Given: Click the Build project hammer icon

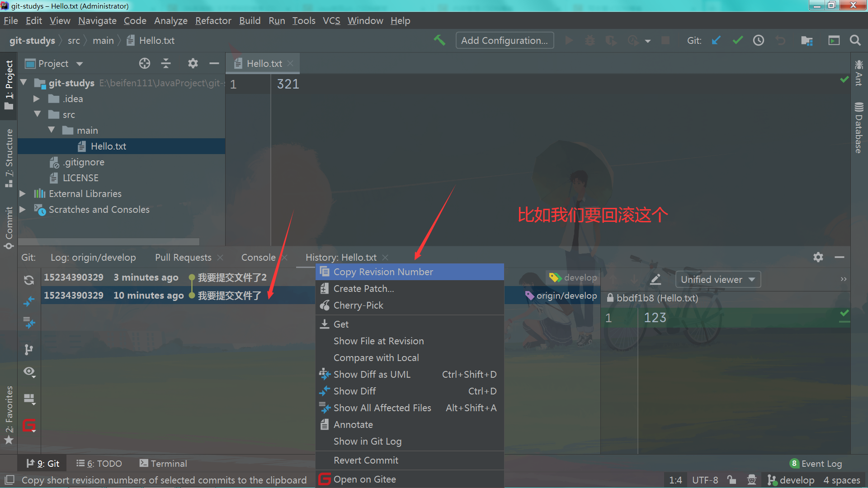Looking at the screenshot, I should (439, 40).
